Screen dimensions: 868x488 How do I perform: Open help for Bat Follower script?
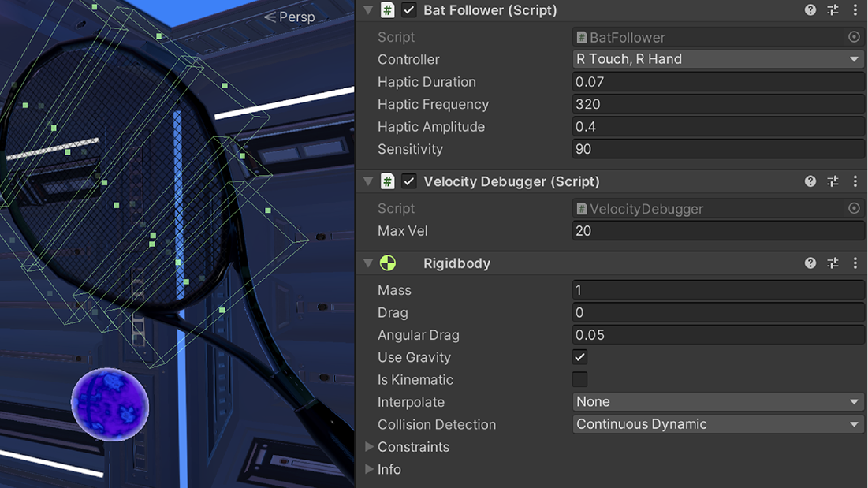click(x=810, y=10)
